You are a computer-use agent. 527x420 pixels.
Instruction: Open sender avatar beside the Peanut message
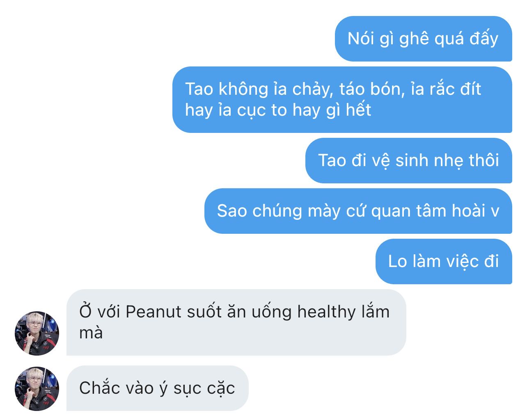point(37,333)
